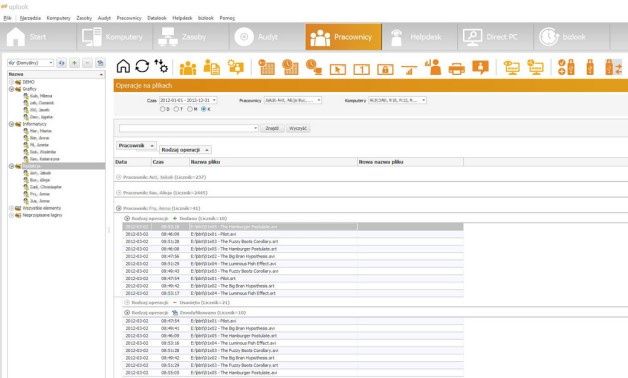Click the Wyczyść button
This screenshot has width=628, height=378.
click(298, 128)
